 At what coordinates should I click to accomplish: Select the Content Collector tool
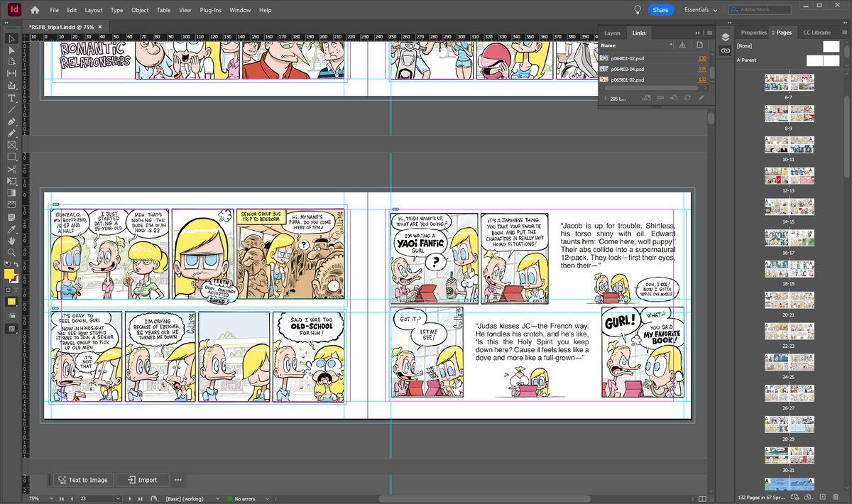[11, 85]
